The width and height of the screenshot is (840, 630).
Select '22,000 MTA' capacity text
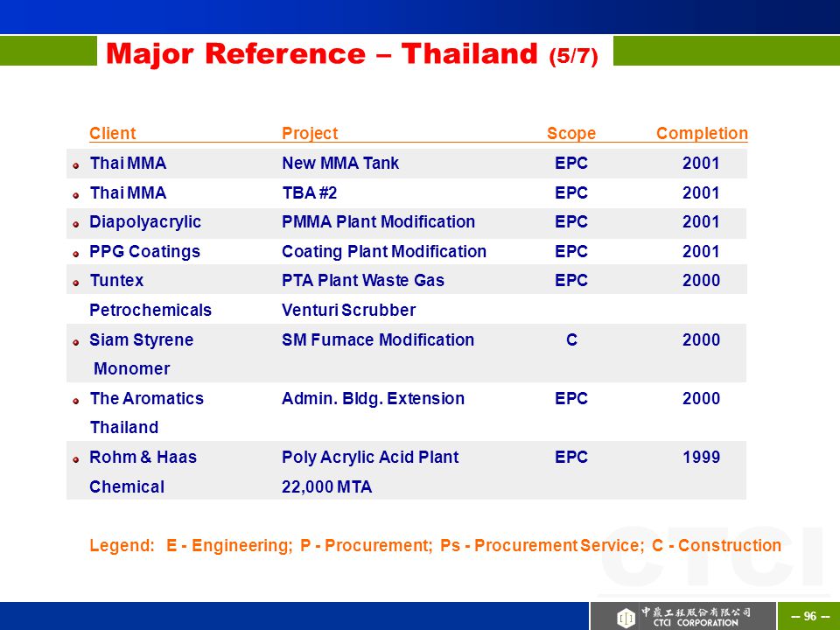click(326, 486)
